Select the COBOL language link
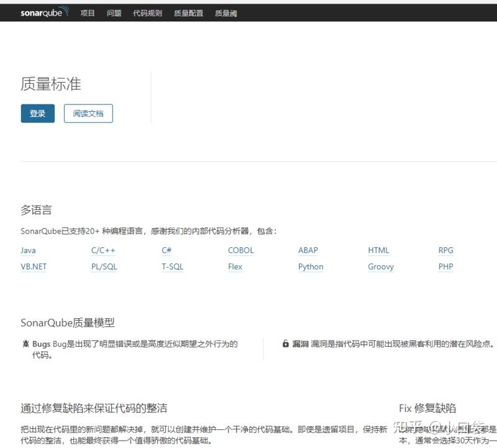This screenshot has width=497, height=448. pyautogui.click(x=240, y=250)
